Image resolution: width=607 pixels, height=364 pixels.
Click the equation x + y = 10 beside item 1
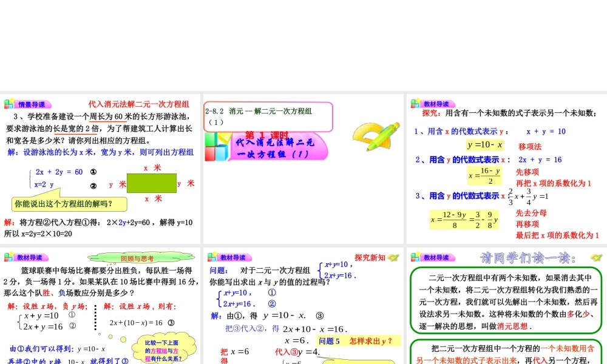click(546, 132)
